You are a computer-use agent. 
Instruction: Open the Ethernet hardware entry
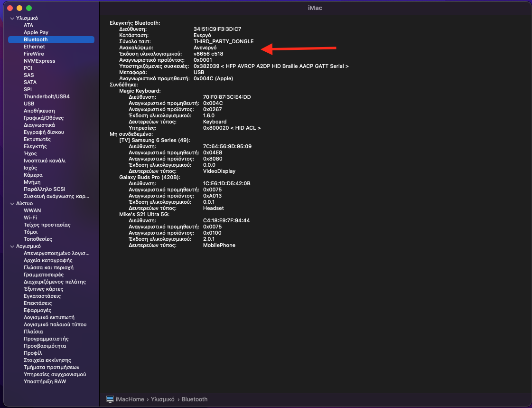pos(34,47)
